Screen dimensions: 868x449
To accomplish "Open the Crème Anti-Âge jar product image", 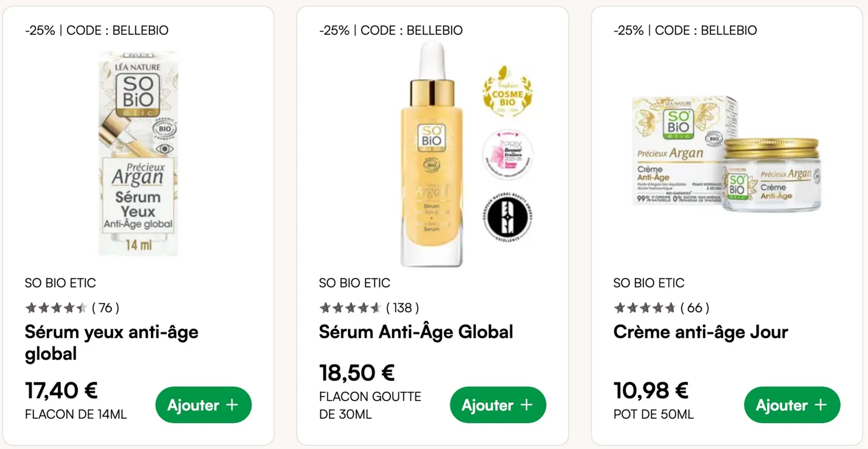I will [x=726, y=154].
